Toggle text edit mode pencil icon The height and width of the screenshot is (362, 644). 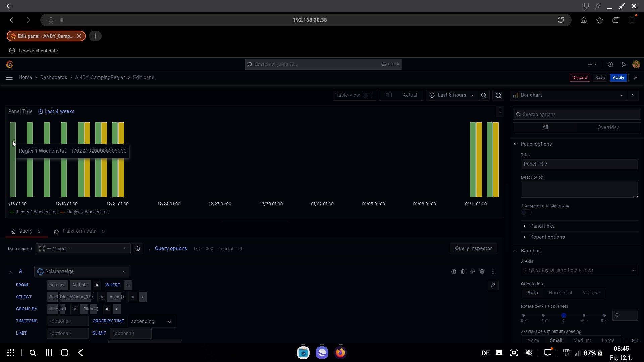coord(493,285)
